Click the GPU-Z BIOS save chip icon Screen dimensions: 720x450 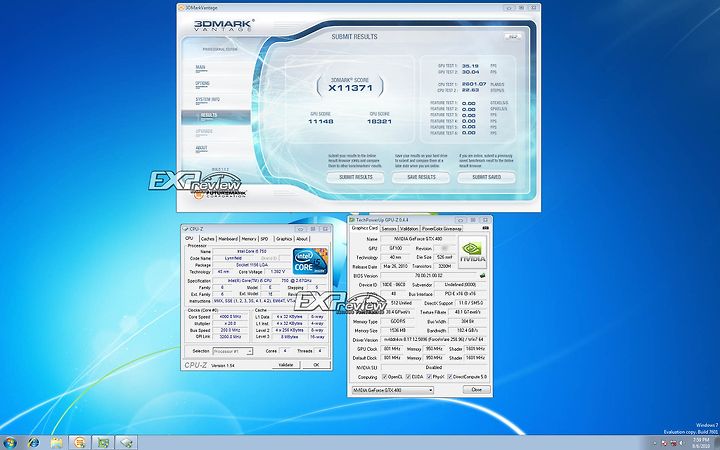[x=483, y=276]
